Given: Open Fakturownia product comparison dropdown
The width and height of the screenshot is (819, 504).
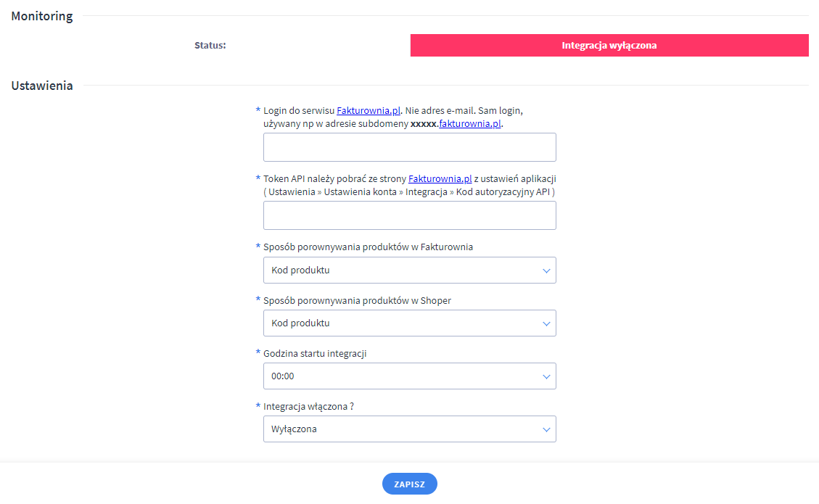Looking at the screenshot, I should click(x=409, y=270).
